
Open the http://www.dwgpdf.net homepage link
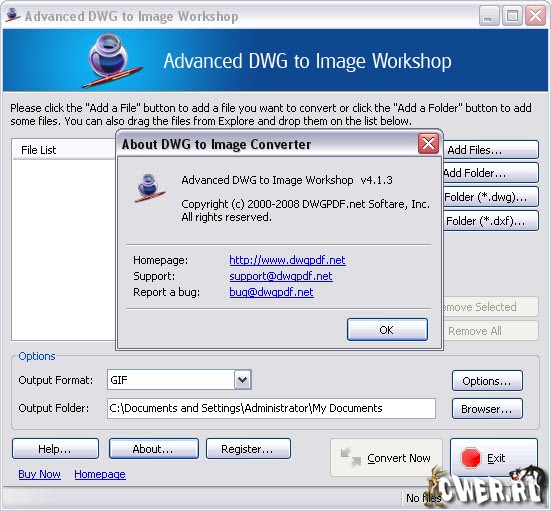287,260
